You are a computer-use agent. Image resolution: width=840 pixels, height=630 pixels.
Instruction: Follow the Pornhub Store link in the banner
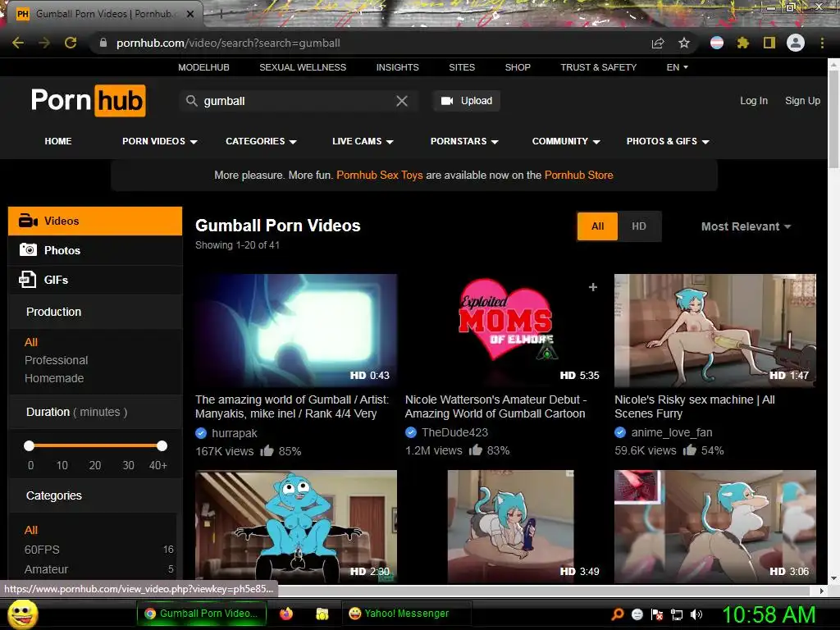pyautogui.click(x=578, y=176)
